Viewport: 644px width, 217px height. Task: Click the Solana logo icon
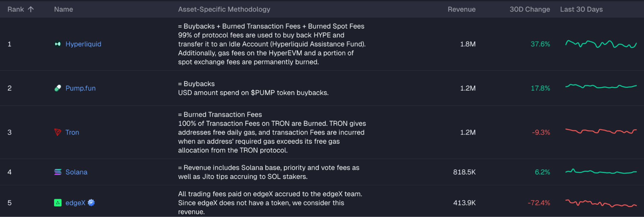pyautogui.click(x=58, y=172)
